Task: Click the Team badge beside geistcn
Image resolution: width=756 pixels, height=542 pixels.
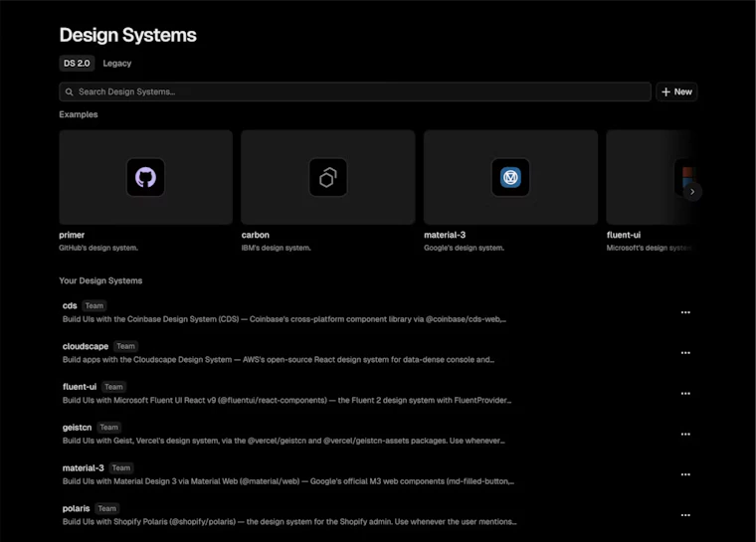Action: coord(109,428)
